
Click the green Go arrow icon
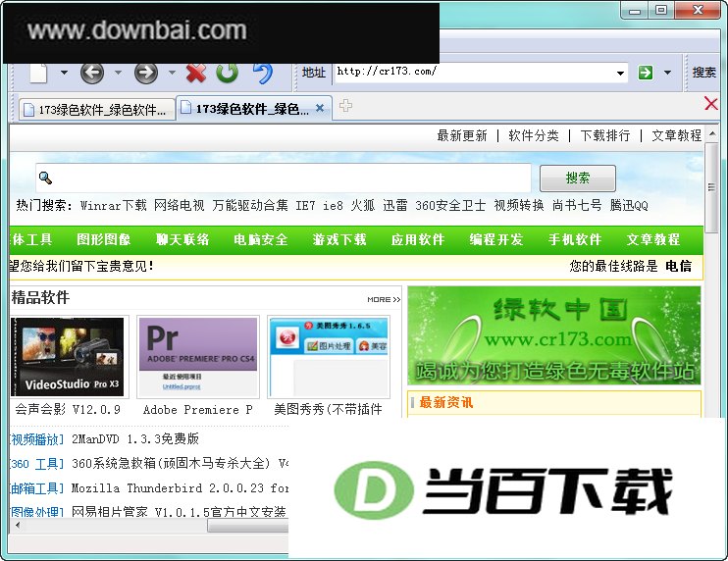tap(646, 73)
